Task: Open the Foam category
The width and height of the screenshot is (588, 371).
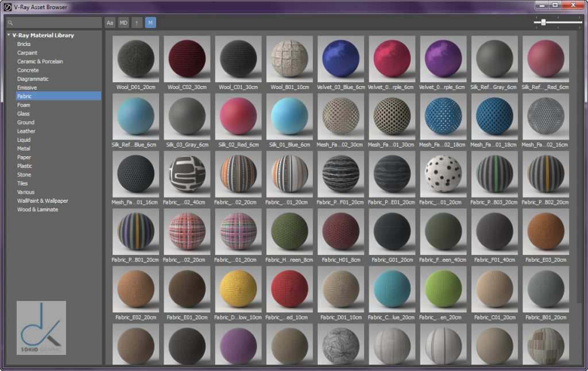Action: [23, 105]
